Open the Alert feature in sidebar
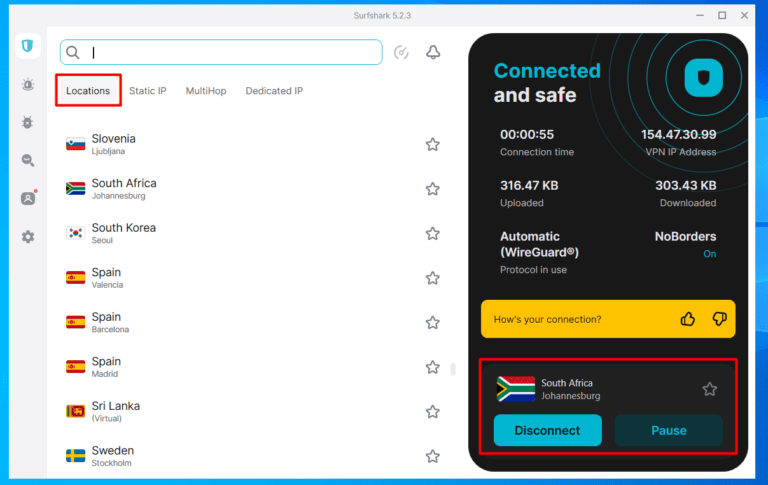 tap(27, 85)
